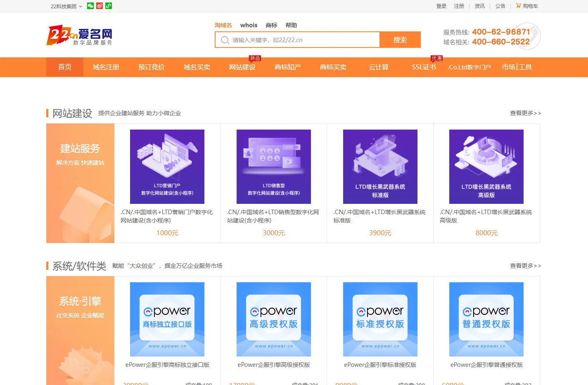Expand the 22科技集团 dropdown
The image size is (588, 385).
[66, 6]
